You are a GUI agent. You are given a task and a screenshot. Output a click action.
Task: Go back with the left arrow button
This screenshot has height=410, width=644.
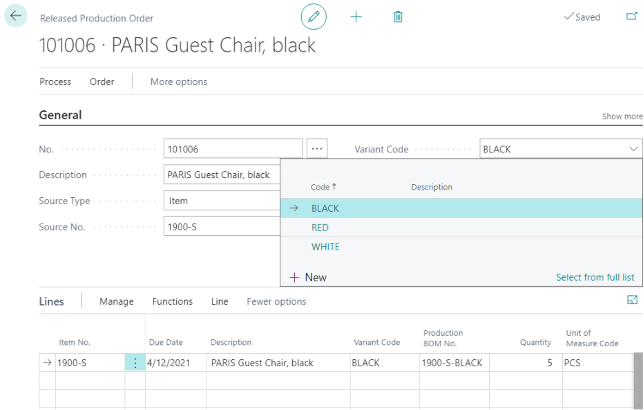pos(16,16)
